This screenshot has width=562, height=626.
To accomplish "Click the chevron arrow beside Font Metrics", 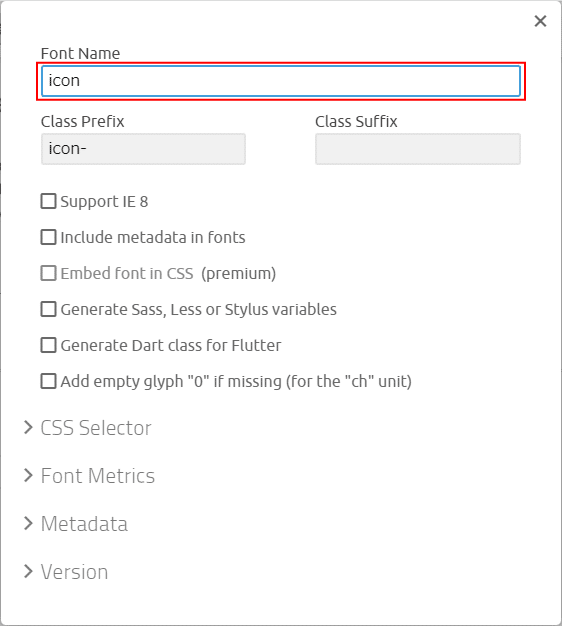I will tap(28, 475).
